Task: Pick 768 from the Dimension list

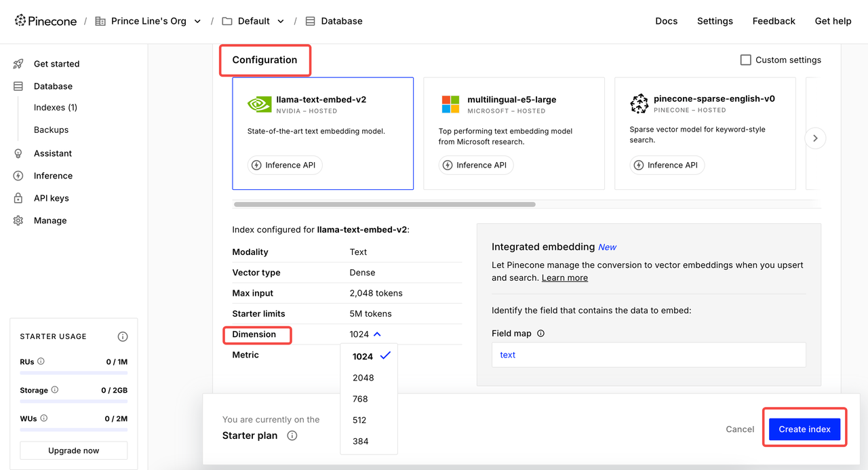Action: point(369,399)
